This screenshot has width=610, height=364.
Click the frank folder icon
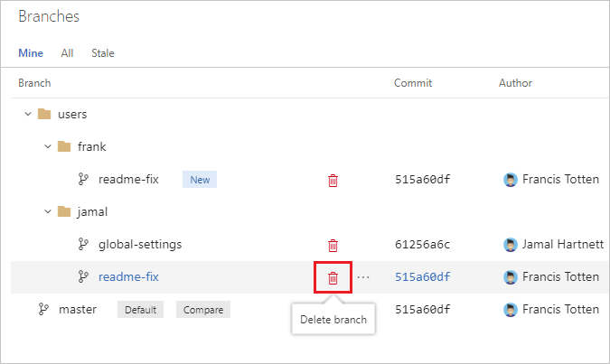[64, 146]
